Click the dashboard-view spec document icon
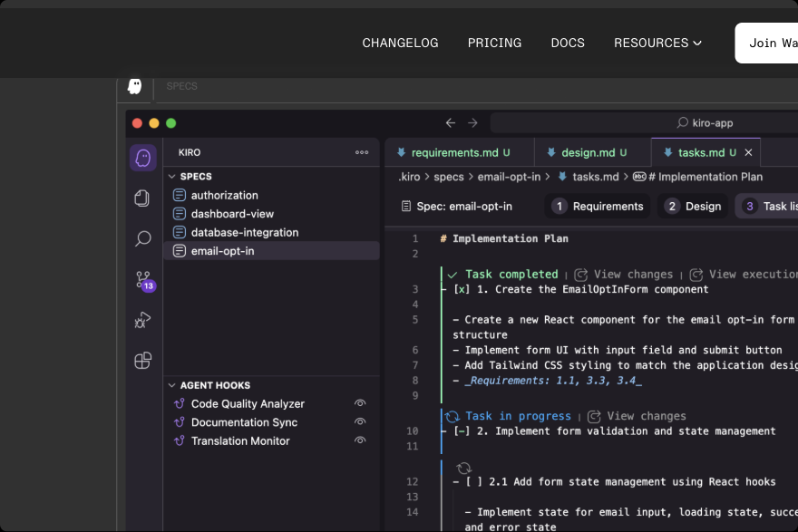 click(x=180, y=214)
